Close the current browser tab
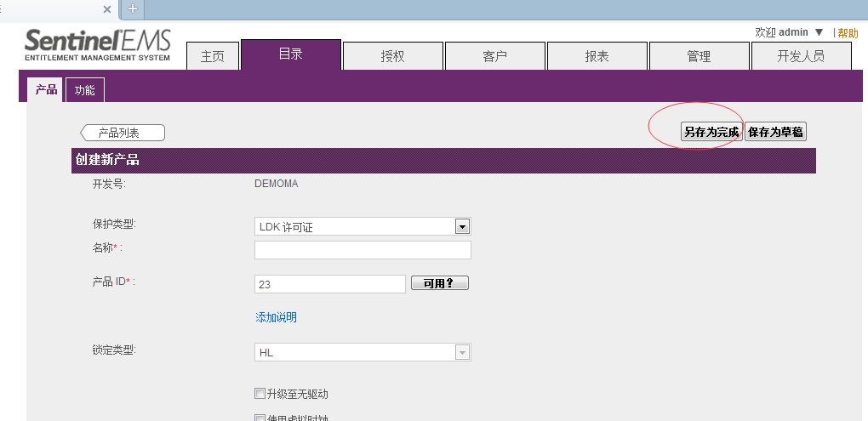This screenshot has height=421, width=868. tap(107, 9)
